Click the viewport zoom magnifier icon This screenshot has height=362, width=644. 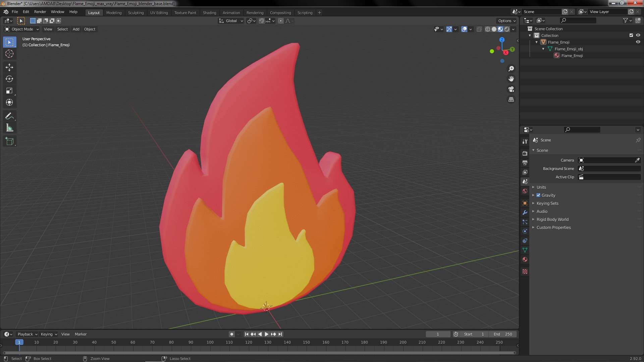511,69
